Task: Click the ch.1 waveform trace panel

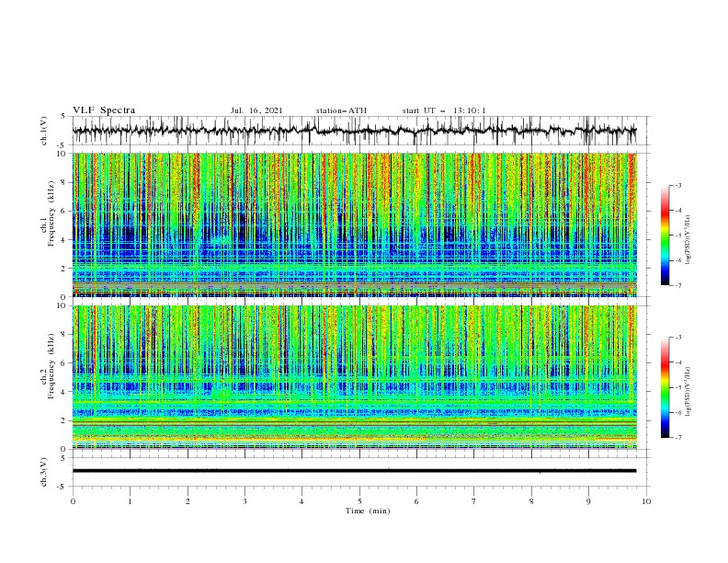Action: [x=360, y=131]
